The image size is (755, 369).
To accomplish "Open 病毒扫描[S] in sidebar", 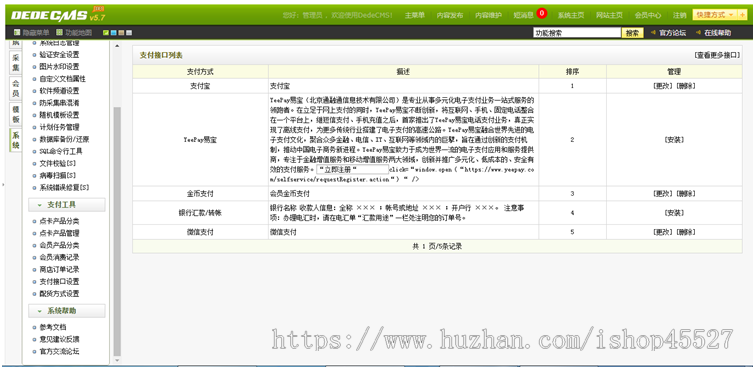I will (x=58, y=175).
